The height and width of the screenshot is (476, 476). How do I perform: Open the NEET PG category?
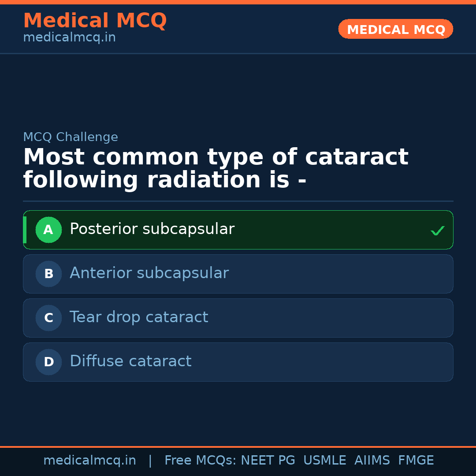coord(268,460)
